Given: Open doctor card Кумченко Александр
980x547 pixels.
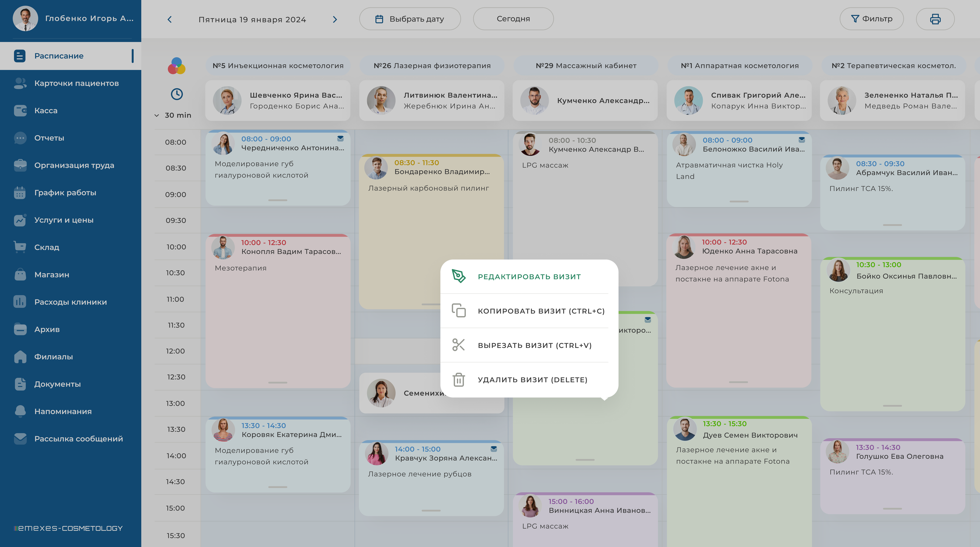Looking at the screenshot, I should (585, 100).
